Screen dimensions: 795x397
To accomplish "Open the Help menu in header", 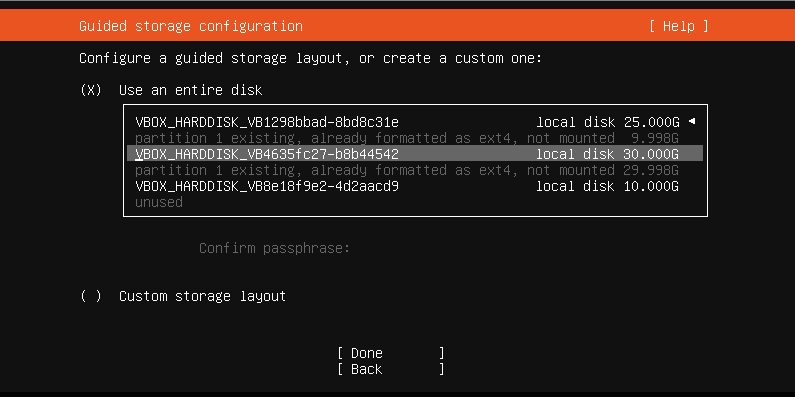I will click(678, 26).
